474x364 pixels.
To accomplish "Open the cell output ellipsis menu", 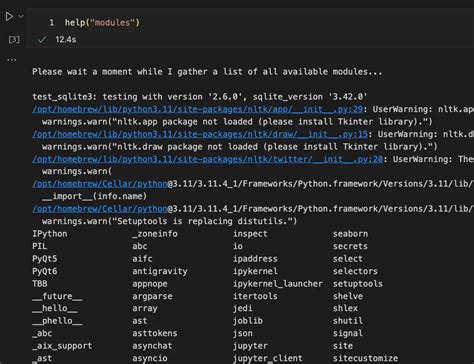I will pyautogui.click(x=12, y=60).
